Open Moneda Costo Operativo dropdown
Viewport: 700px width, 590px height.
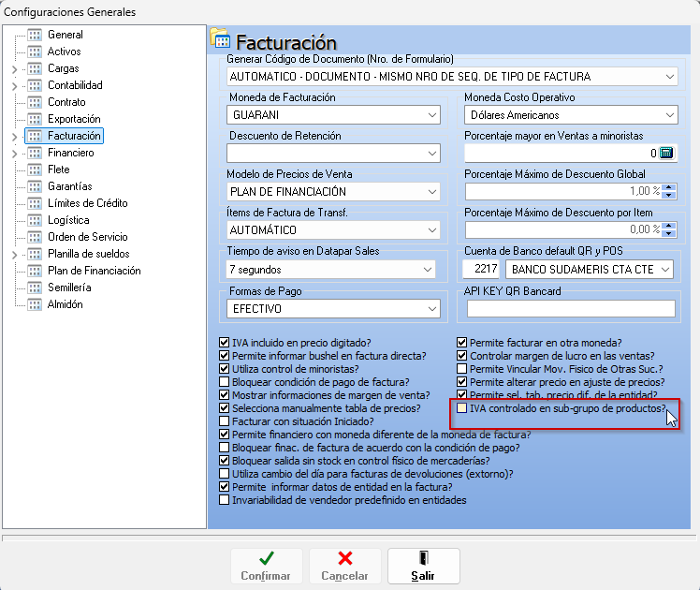tap(670, 115)
